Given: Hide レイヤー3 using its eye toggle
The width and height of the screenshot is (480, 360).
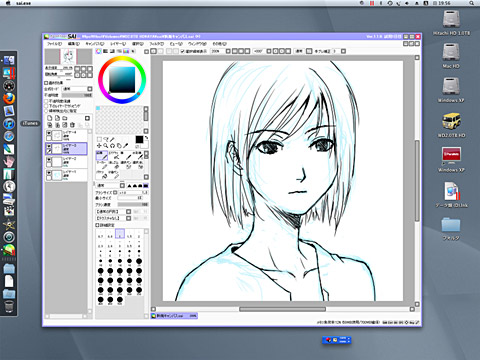Looking at the screenshot, I should 49,146.
